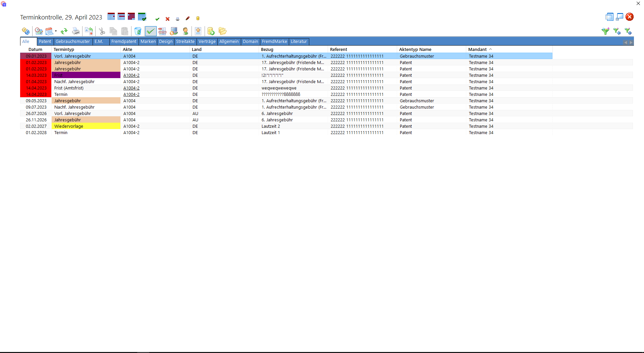This screenshot has width=644, height=353.
Task: Click small red pencil legend icon
Action: click(187, 19)
